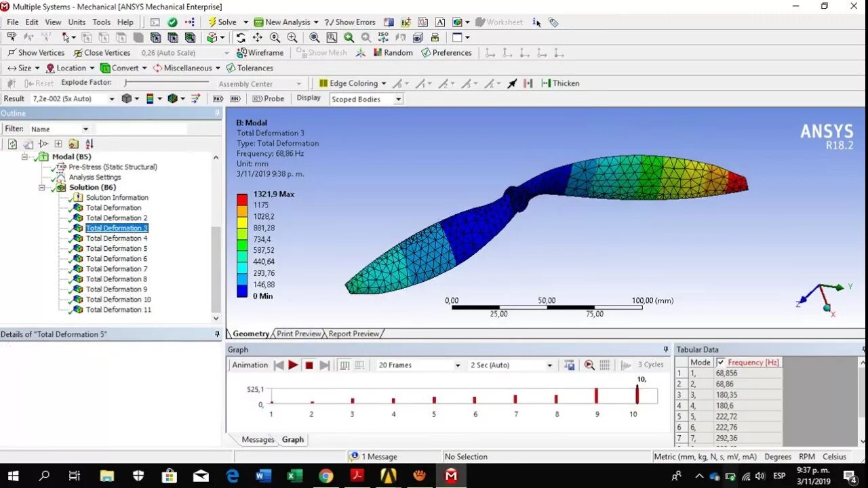Click the outline expand-all plus icon
Image resolution: width=868 pixels, height=488 pixels.
click(58, 144)
